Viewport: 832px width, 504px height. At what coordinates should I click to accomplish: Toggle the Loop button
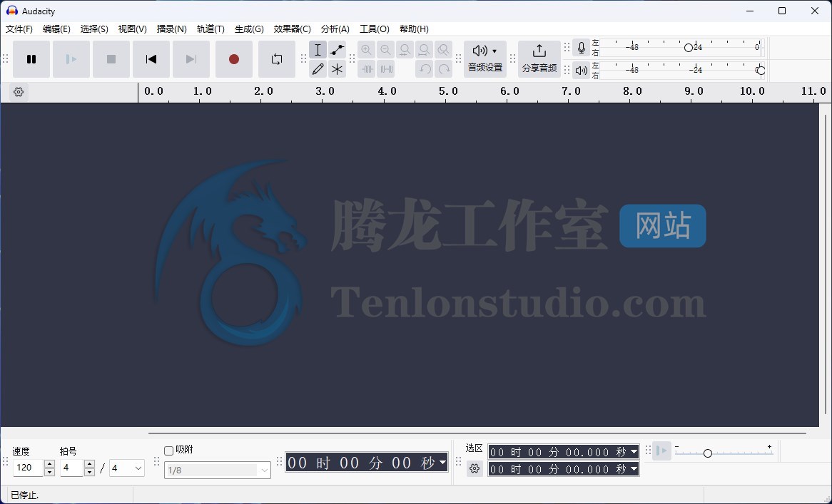point(276,59)
